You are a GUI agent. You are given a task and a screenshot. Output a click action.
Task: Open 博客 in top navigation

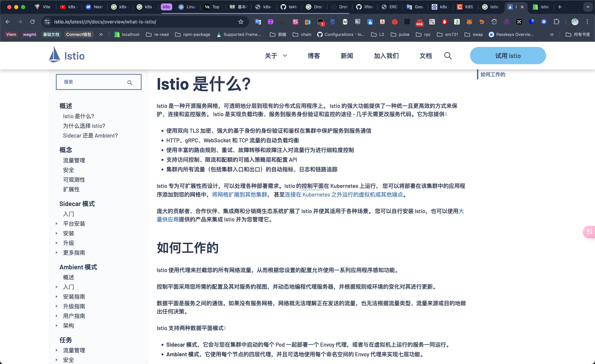tap(314, 56)
